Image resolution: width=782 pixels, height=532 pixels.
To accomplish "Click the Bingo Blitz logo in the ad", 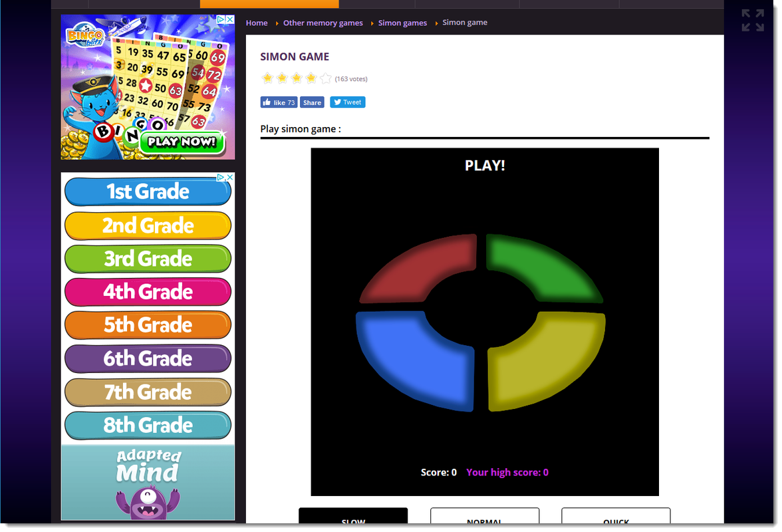I will pyautogui.click(x=86, y=35).
